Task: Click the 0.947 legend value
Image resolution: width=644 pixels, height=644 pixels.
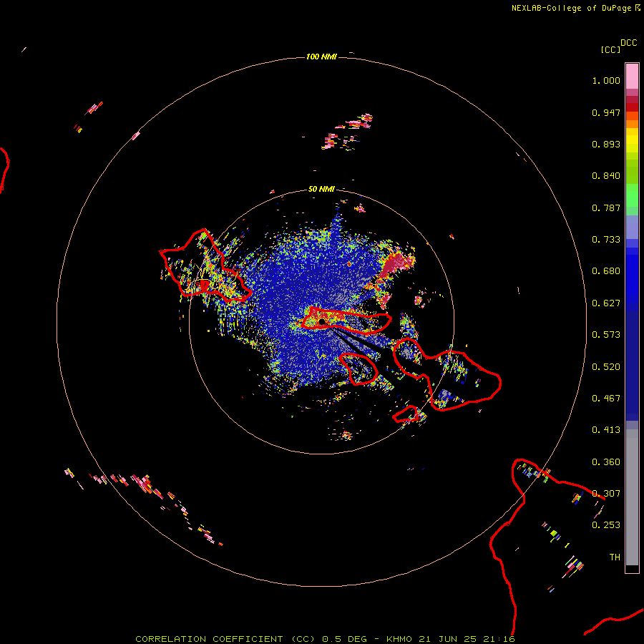Action: [x=606, y=112]
